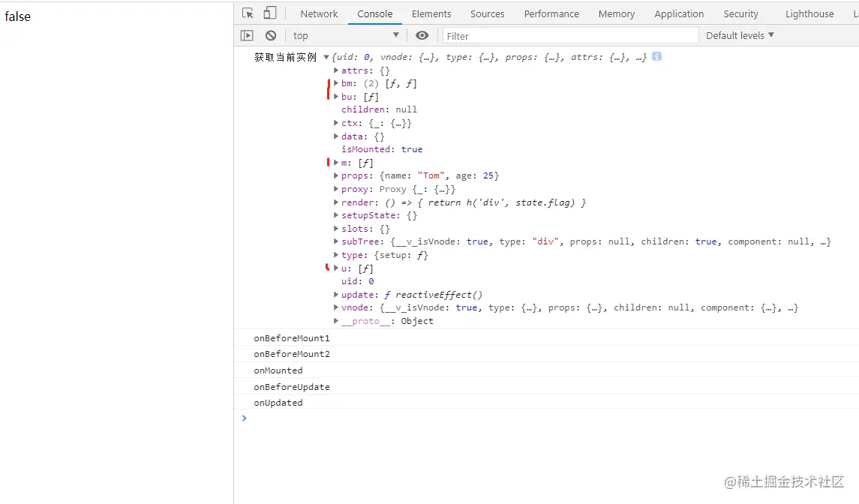Select the onMounted log line

[x=278, y=370]
